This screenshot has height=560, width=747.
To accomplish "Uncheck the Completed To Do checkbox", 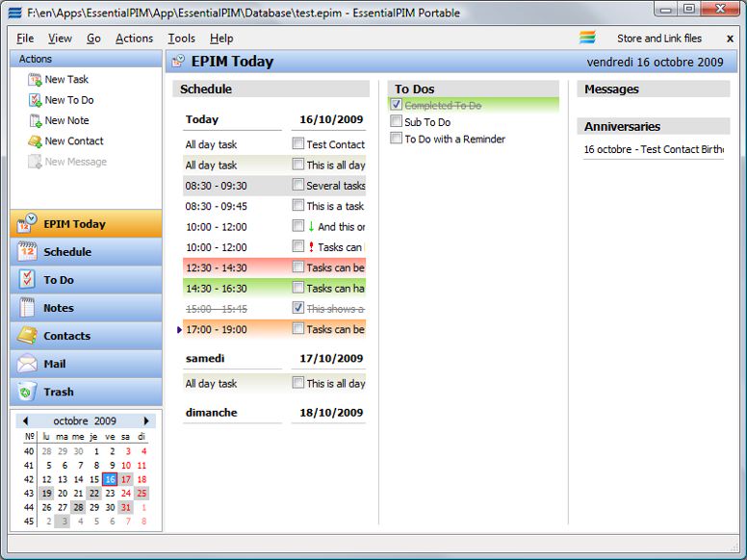I will (396, 105).
